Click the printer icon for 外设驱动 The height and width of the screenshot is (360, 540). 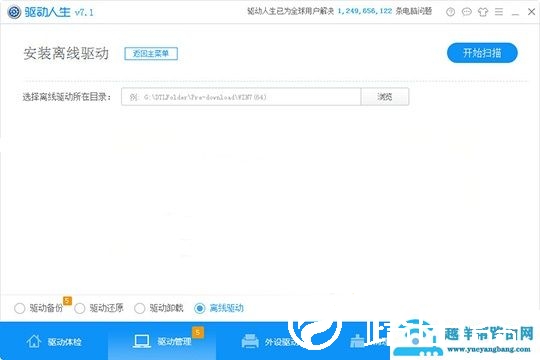[250, 341]
